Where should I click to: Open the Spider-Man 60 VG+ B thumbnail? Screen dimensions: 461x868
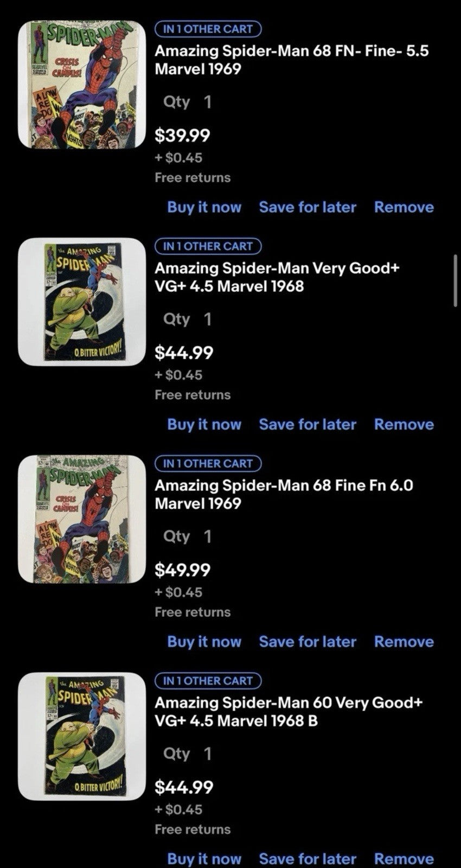click(82, 736)
